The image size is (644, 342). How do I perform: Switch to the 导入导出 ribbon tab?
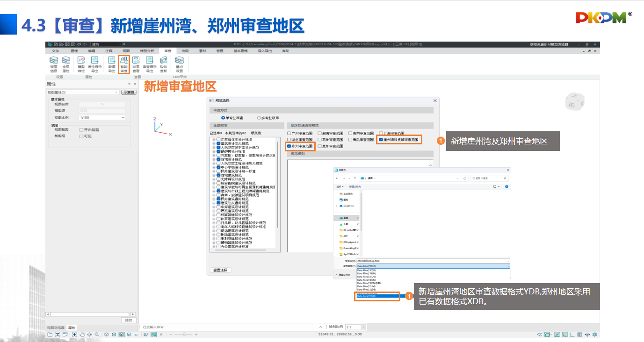265,50
